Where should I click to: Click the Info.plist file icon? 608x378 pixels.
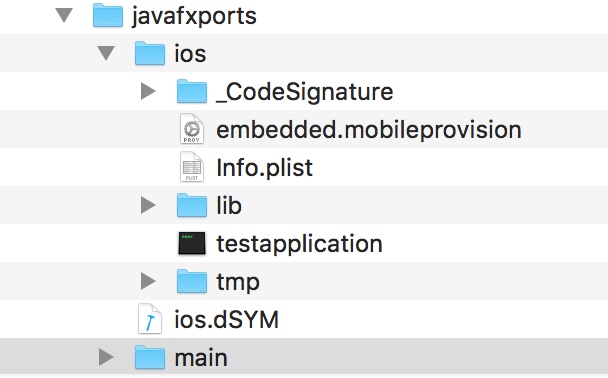click(x=192, y=167)
